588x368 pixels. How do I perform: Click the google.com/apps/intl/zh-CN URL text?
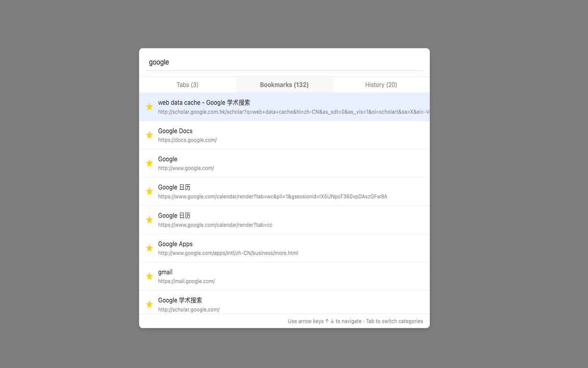(228, 253)
